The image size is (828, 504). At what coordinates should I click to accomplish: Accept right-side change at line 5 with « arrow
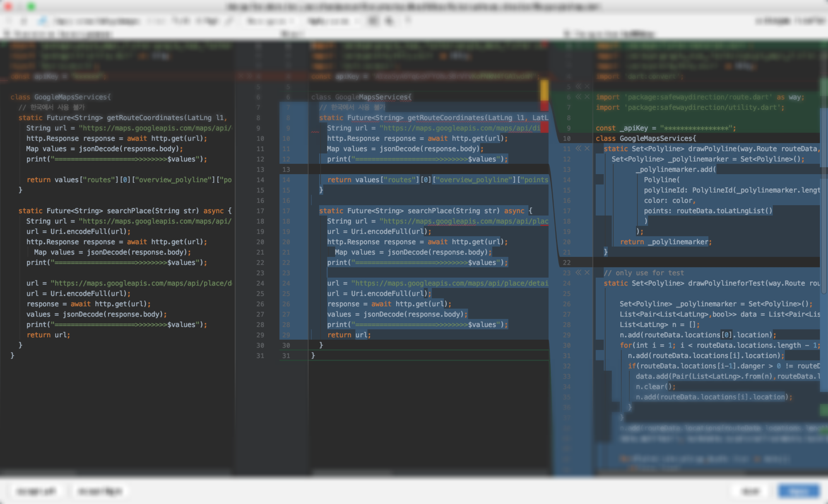click(578, 86)
